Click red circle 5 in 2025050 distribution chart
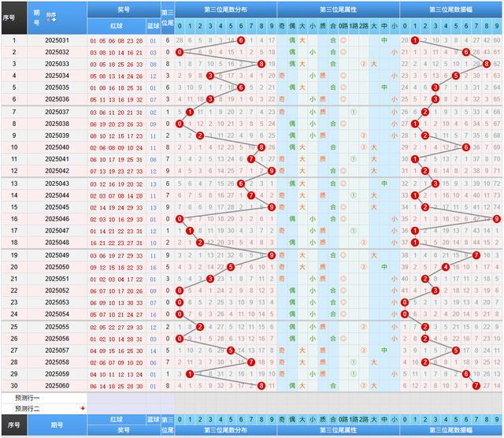 [x=231, y=267]
